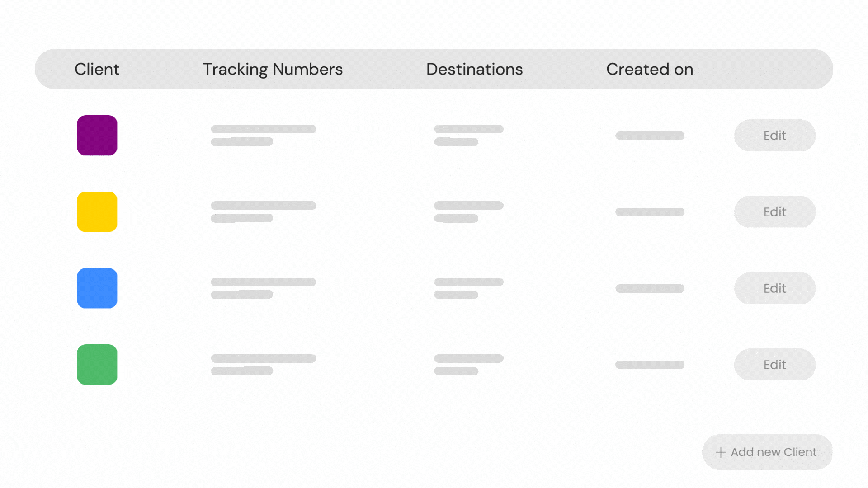Select destinations of the blue client
The width and height of the screenshot is (868, 488).
point(469,288)
